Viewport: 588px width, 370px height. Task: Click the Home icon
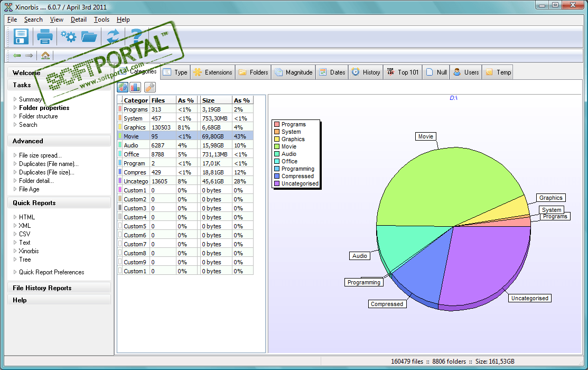tap(45, 55)
